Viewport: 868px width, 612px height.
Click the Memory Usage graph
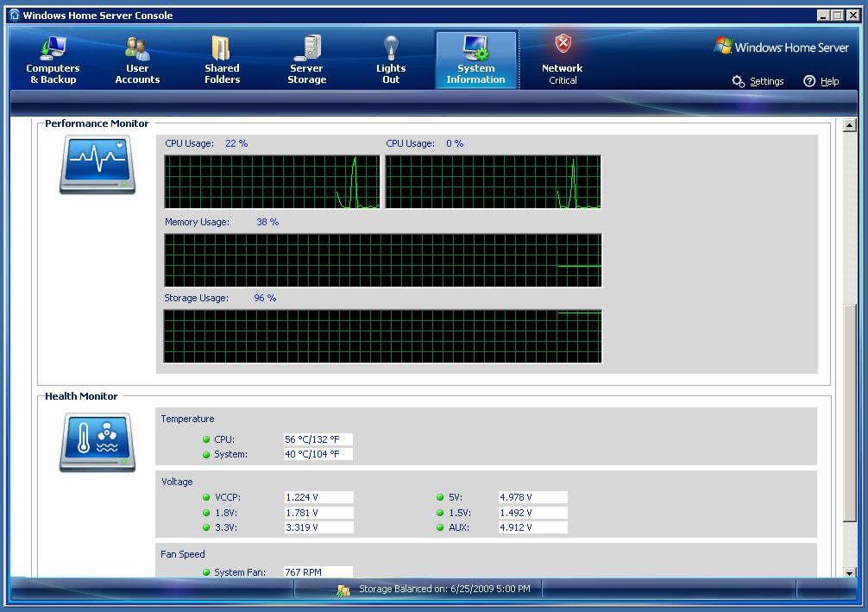click(383, 260)
